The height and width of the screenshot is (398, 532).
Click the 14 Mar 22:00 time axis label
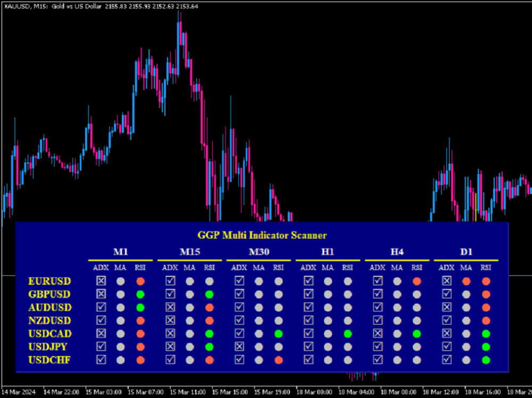[x=62, y=392]
